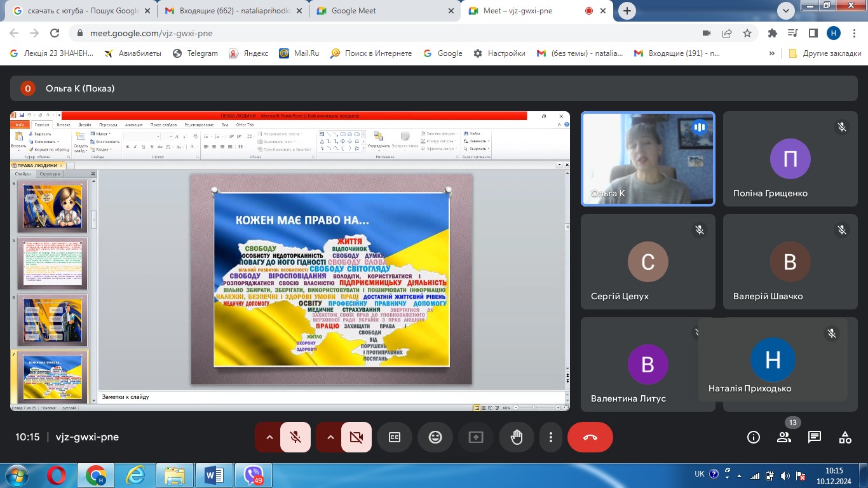868x488 pixels.
Task: Click the red leave call button
Action: 590,437
